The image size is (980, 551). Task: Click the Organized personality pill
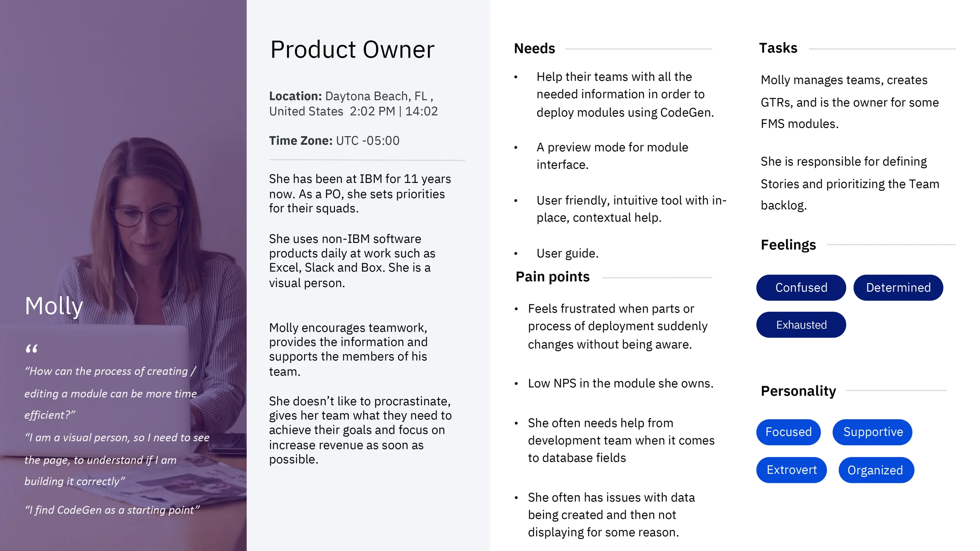coord(875,470)
